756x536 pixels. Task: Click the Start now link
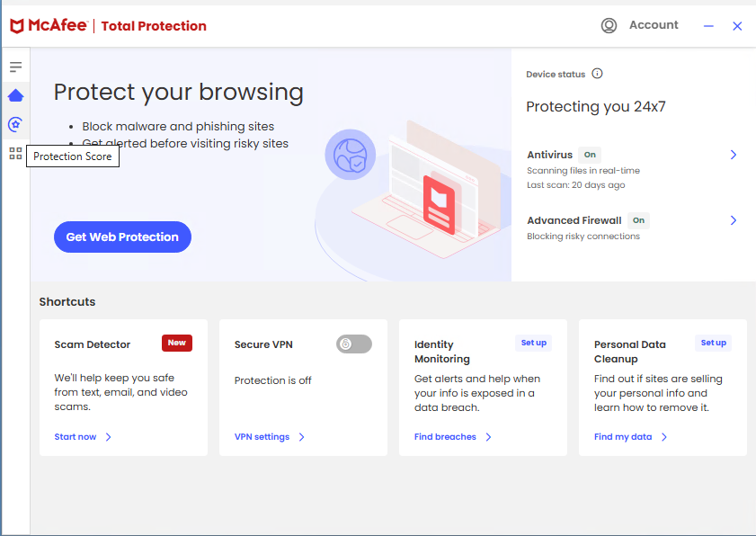pos(76,437)
